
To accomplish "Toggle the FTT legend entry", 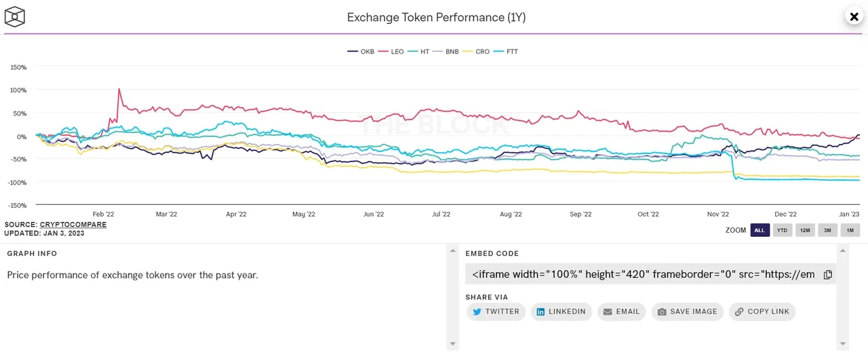I will [x=506, y=52].
